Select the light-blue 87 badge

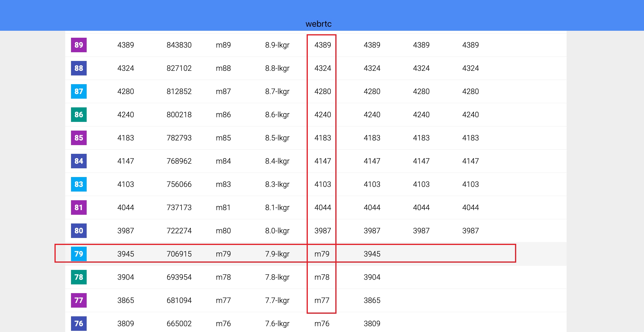79,91
